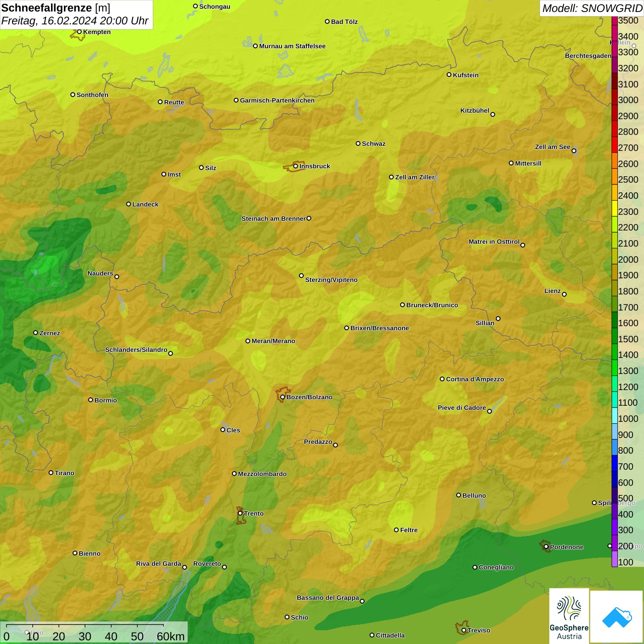Viewport: 644px width, 644px height.
Task: Click the Bruneck/Brunico label
Action: click(432, 305)
